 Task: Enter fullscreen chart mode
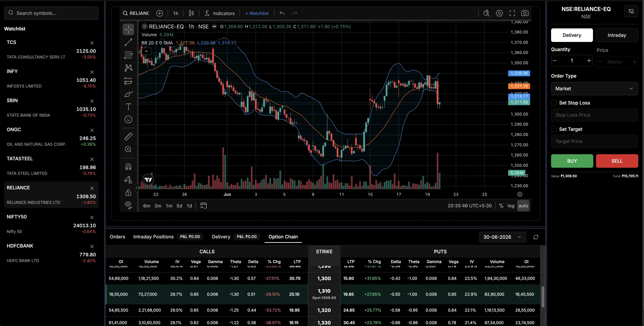pos(512,13)
